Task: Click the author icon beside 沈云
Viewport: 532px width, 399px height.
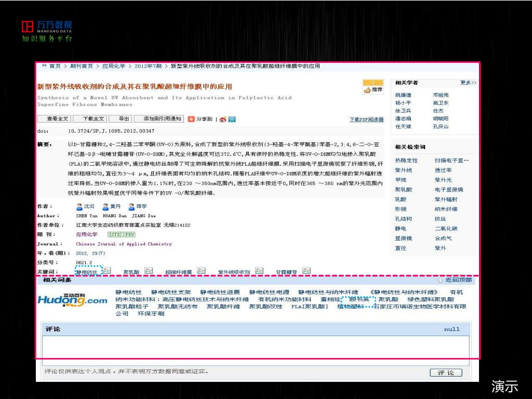Action: tap(79, 207)
